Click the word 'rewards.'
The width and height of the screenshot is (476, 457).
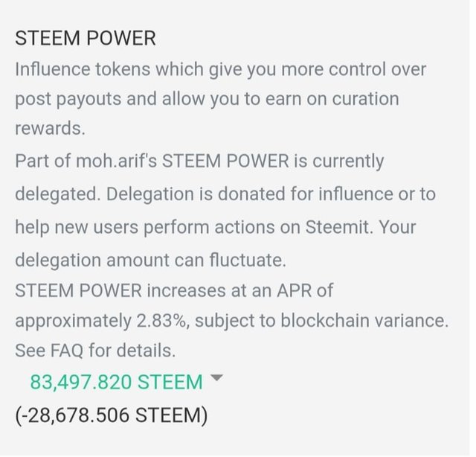[50, 128]
